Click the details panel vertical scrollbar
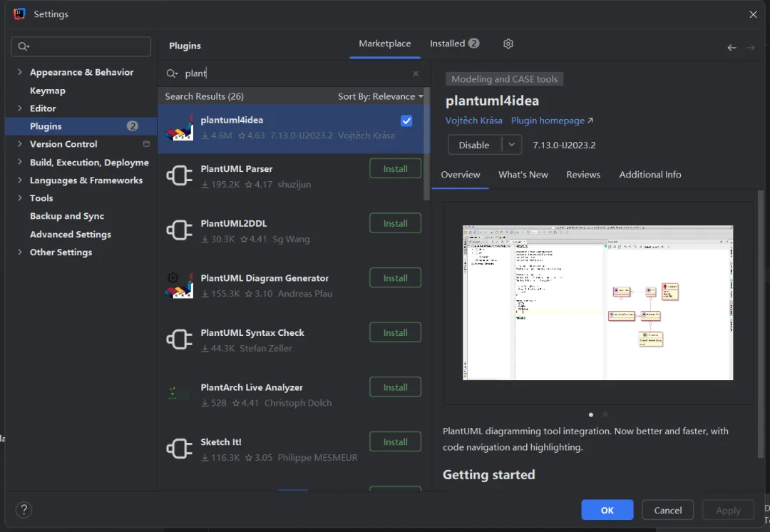This screenshot has height=532, width=770. 761,324
